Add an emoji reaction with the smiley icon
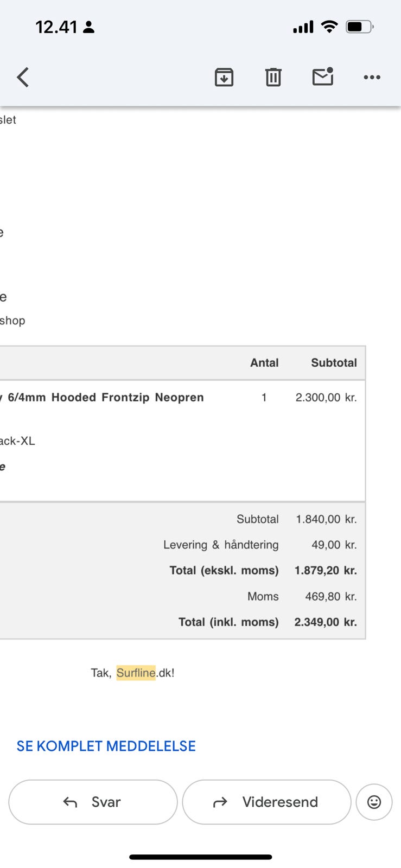 click(374, 802)
